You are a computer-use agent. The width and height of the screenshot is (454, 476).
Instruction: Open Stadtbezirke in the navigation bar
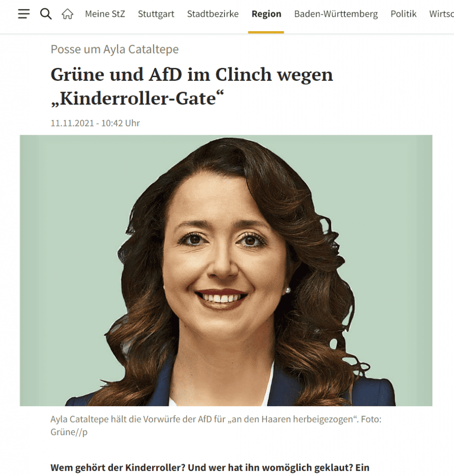213,14
